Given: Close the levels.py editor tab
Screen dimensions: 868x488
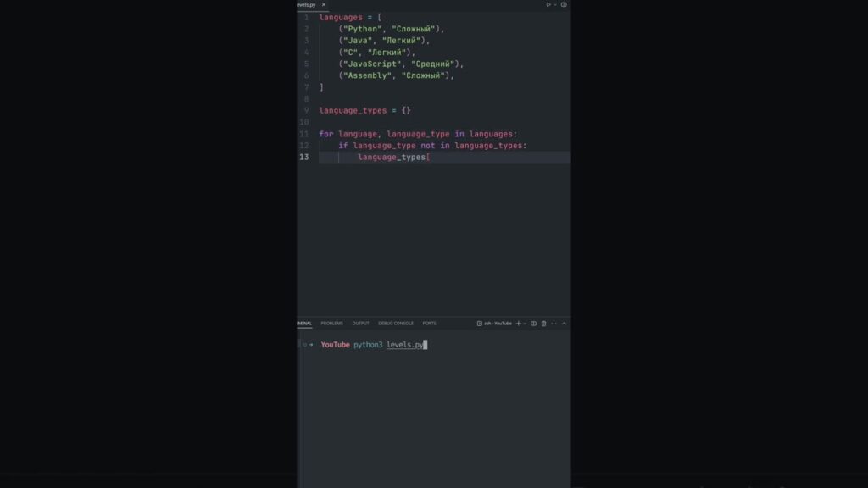Looking at the screenshot, I should [x=324, y=4].
